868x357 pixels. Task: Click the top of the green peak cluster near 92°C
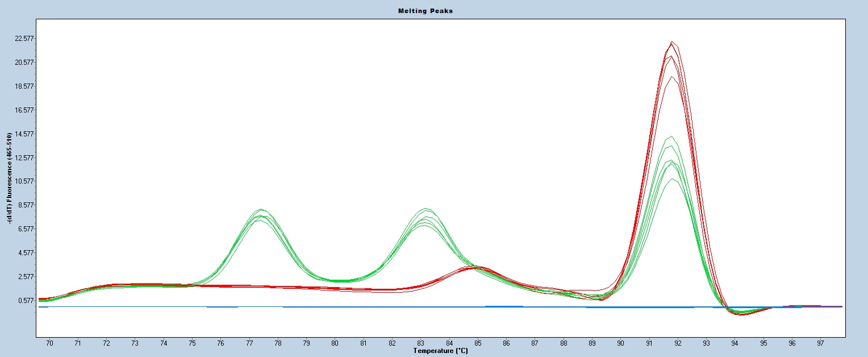point(672,136)
